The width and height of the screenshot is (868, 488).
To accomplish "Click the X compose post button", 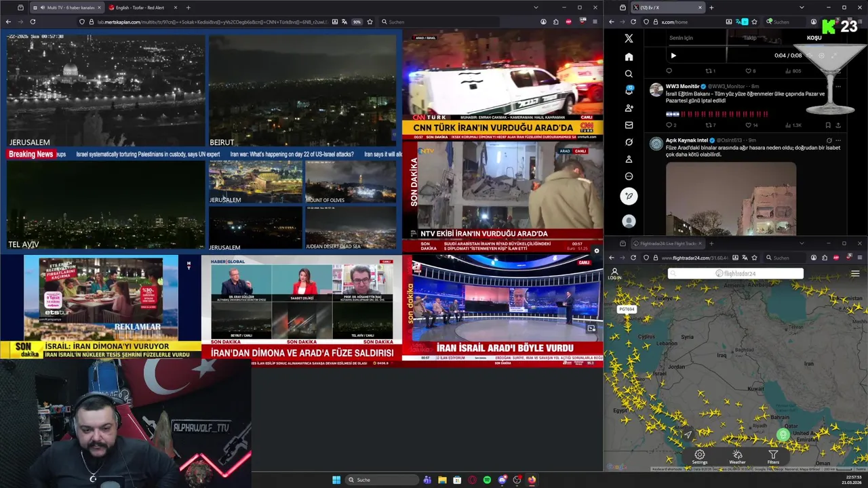I will click(x=629, y=196).
